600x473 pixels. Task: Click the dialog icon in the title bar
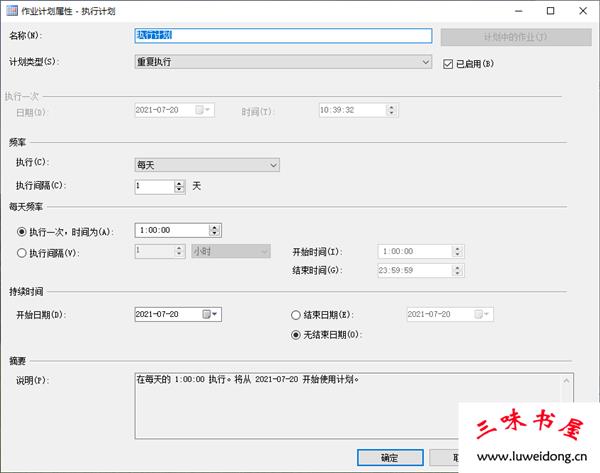[x=11, y=11]
